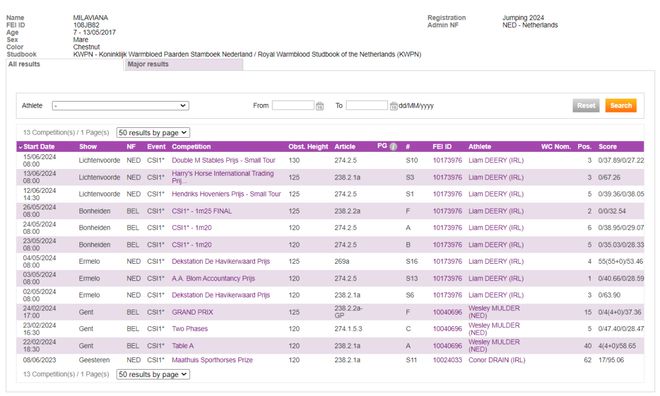Open the From date calendar picker icon
660x396 pixels.
coord(320,106)
